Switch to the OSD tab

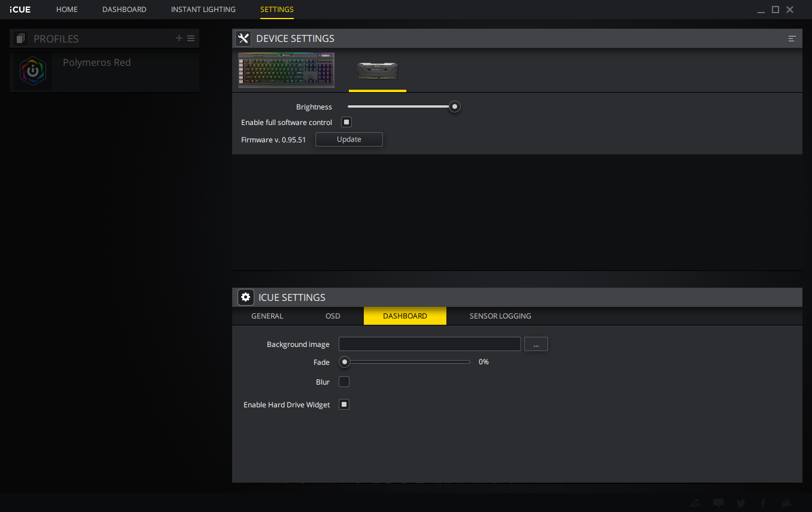333,316
